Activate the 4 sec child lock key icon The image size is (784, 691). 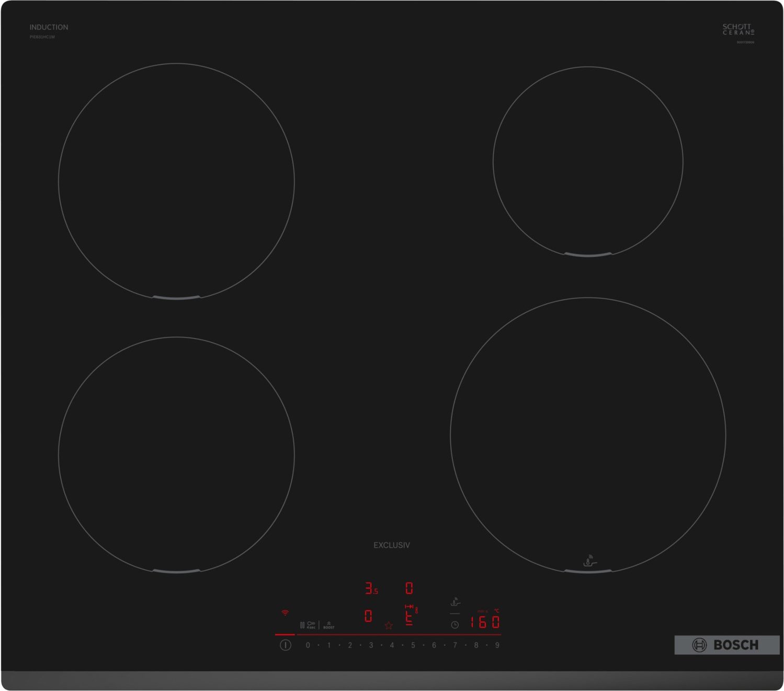(311, 625)
